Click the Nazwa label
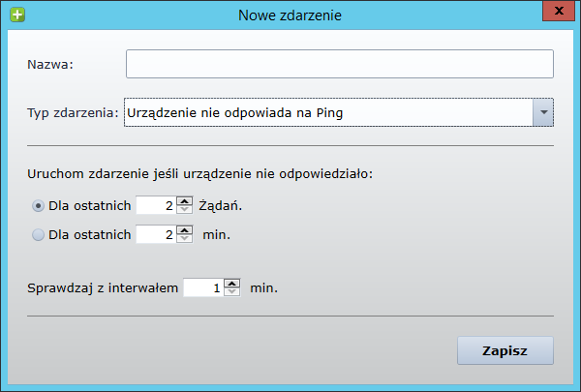 52,65
